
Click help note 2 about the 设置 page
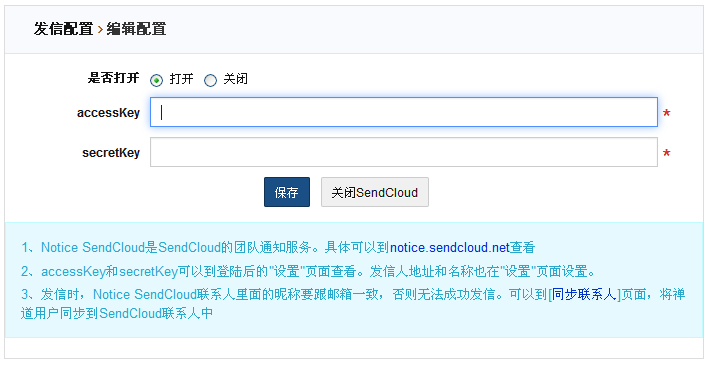[308, 272]
